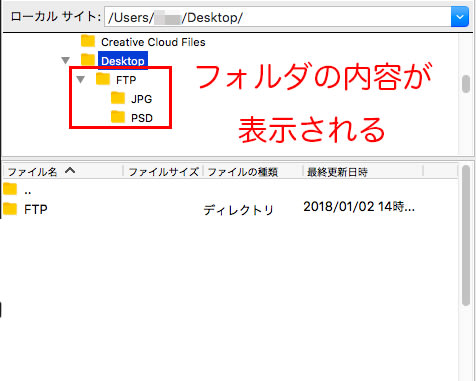Select the FTP row in file list
The width and height of the screenshot is (476, 381).
coord(230,209)
